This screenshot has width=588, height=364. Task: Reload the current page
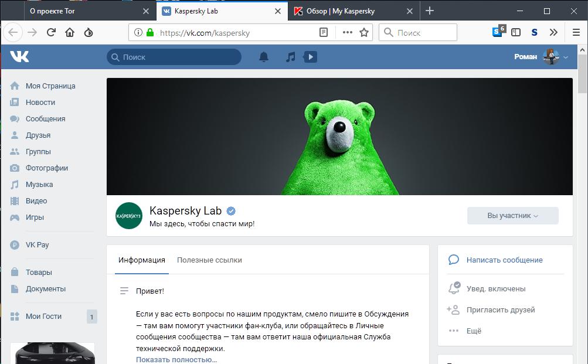[x=51, y=32]
